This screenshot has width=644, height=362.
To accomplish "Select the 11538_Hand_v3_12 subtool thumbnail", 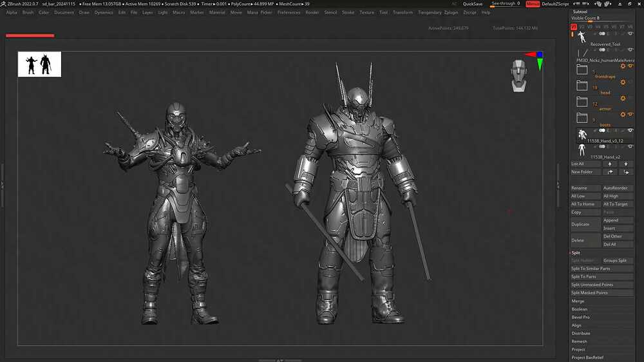I will click(582, 135).
